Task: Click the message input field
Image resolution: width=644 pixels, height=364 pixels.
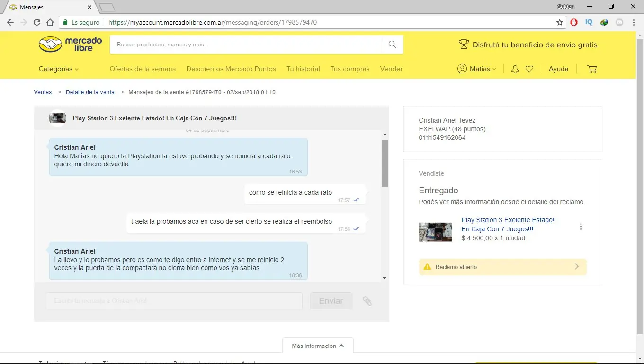Action: point(174,301)
